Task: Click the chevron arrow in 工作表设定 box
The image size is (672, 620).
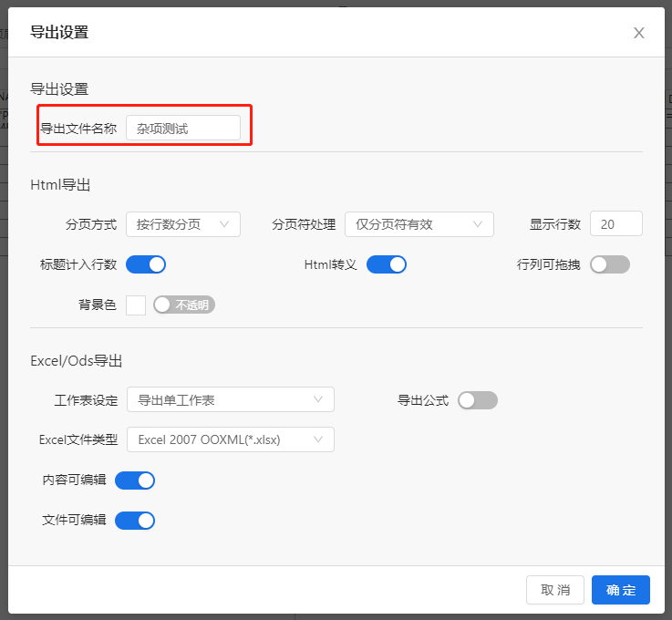Action: [x=318, y=399]
